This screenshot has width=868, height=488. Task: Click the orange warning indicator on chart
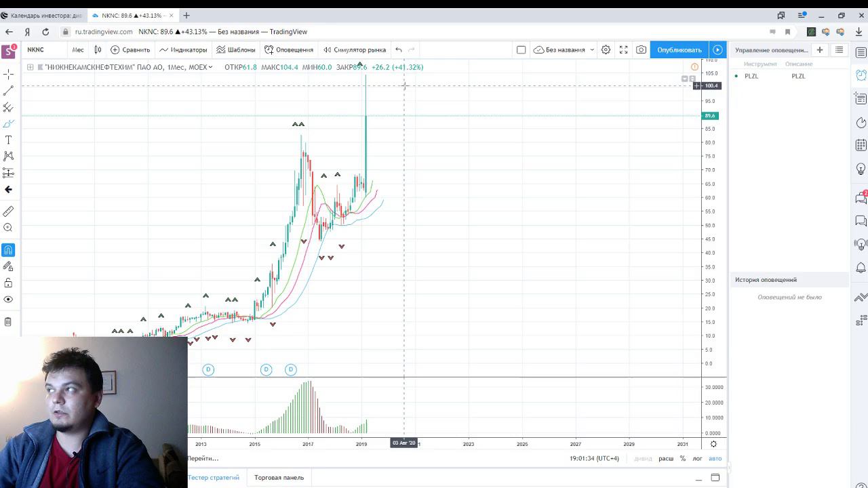click(x=694, y=66)
